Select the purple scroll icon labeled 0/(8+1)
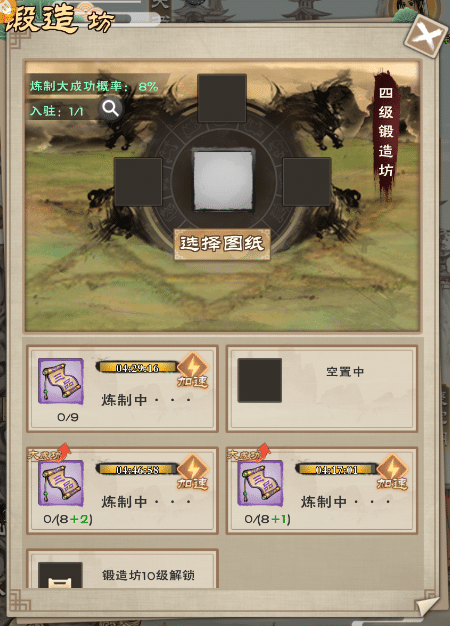Viewport: 450px width, 626px height. click(x=260, y=483)
